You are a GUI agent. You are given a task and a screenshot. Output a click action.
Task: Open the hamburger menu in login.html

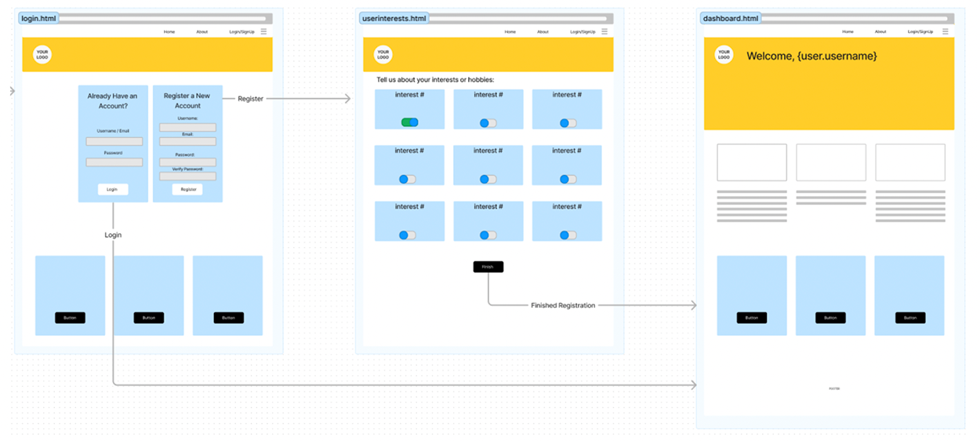pos(263,31)
